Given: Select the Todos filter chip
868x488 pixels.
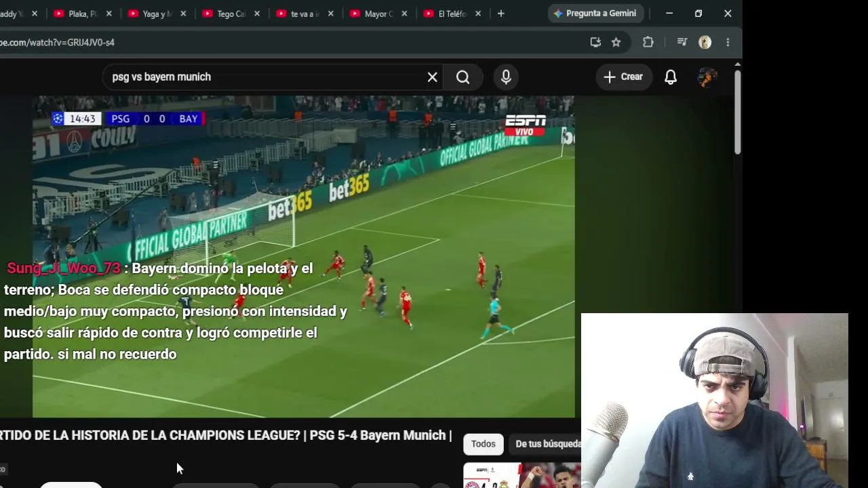Looking at the screenshot, I should pos(484,444).
